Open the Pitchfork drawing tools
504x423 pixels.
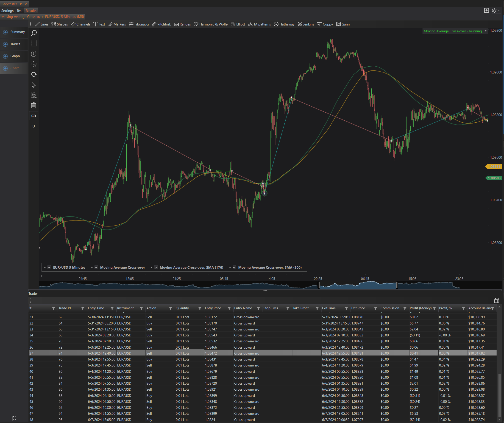pos(161,24)
